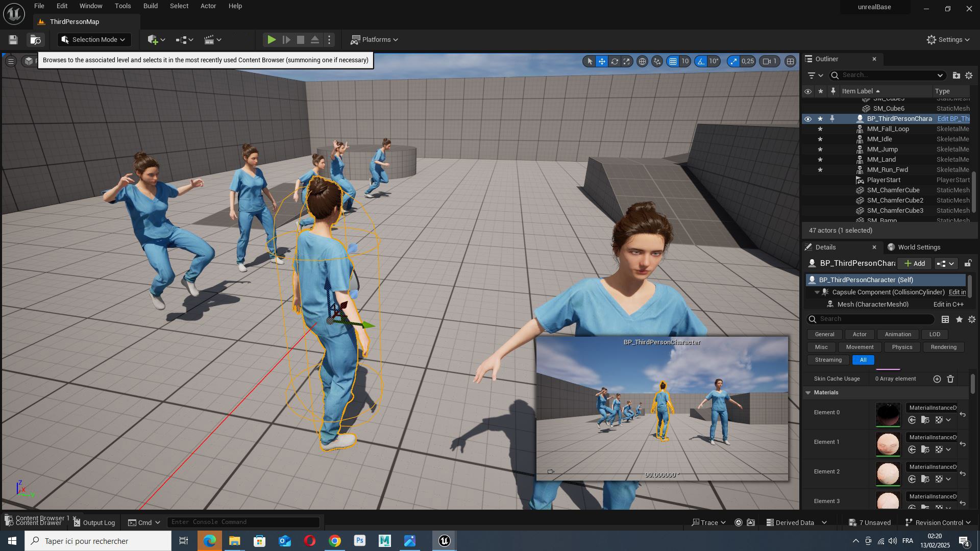This screenshot has height=551, width=980.
Task: Open the File menu
Action: 39,6
